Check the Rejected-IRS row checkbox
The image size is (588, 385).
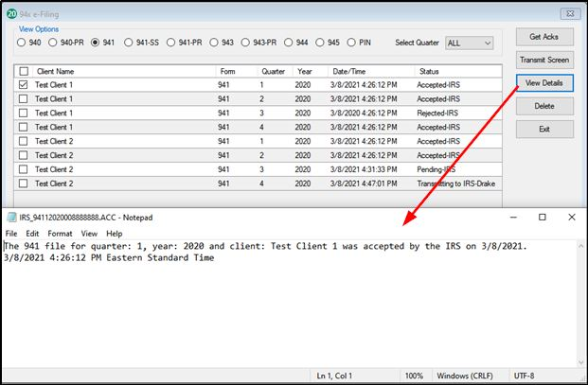(23, 113)
